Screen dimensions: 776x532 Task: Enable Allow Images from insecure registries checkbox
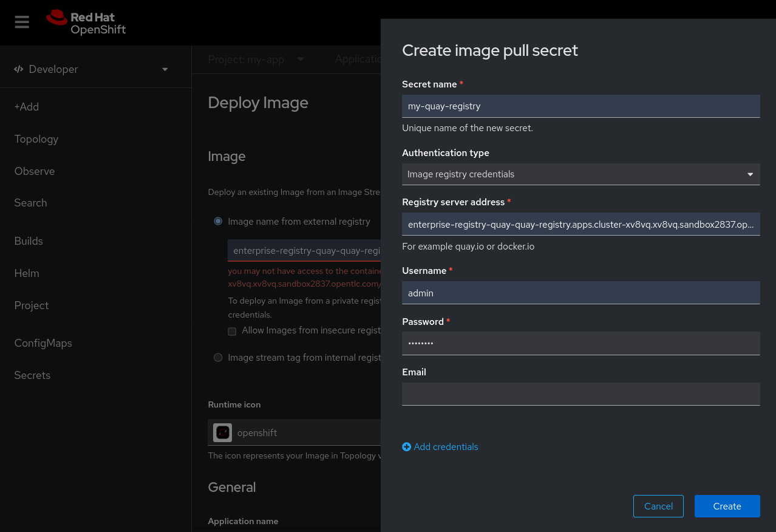pos(232,331)
